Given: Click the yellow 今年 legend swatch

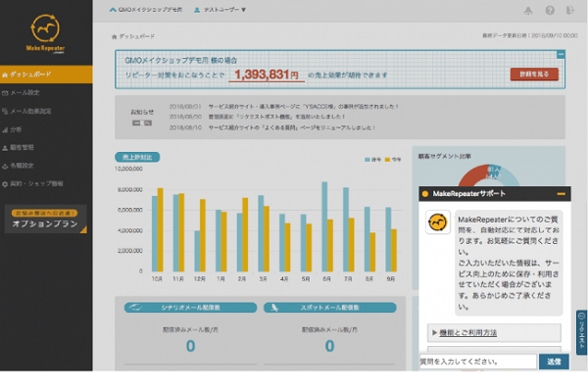Looking at the screenshot, I should 387,160.
